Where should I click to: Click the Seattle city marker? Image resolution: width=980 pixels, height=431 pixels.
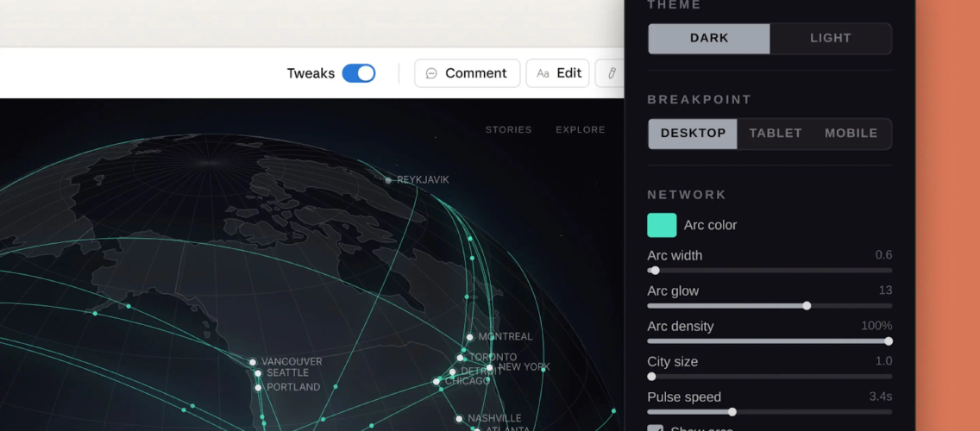coord(258,373)
